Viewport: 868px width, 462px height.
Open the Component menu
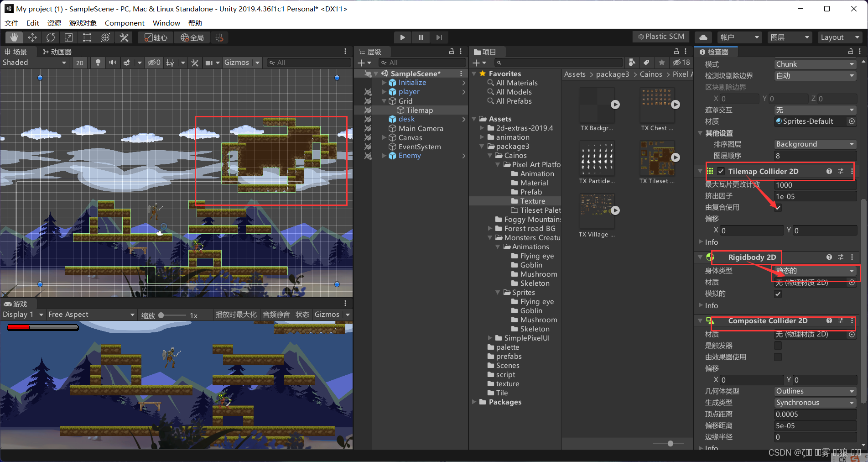coord(125,23)
